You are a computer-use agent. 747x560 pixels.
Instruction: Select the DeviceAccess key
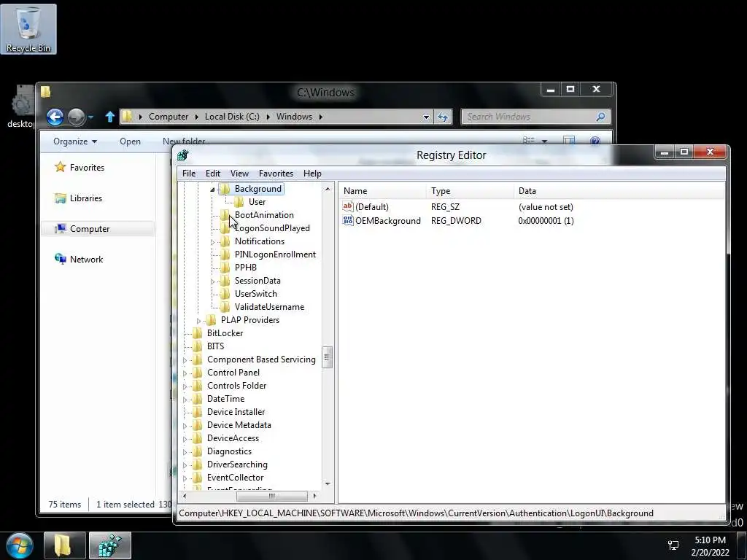(233, 438)
